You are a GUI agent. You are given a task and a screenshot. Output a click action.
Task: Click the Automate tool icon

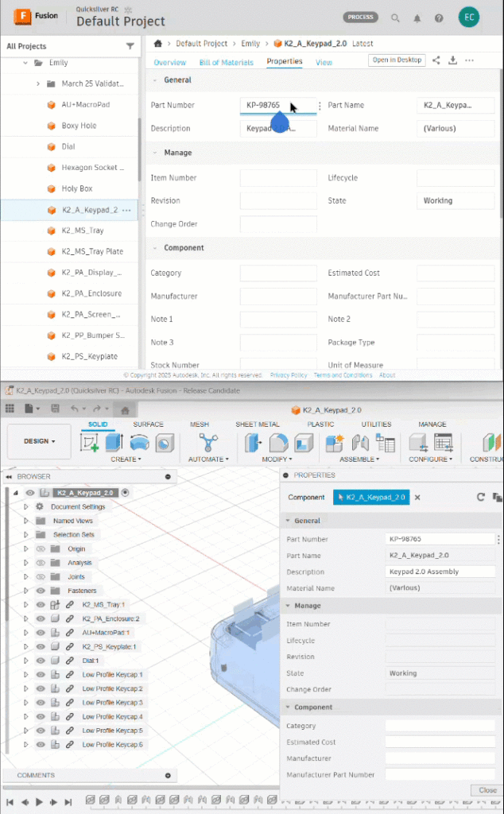[x=208, y=443]
